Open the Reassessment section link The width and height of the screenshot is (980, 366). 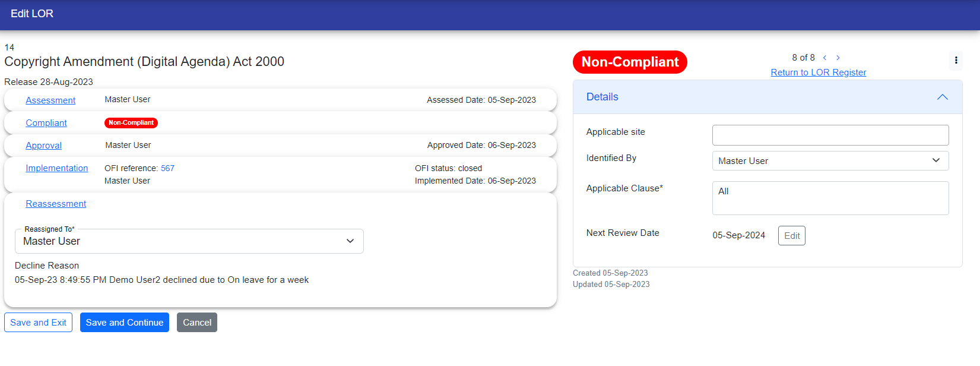[x=56, y=204]
